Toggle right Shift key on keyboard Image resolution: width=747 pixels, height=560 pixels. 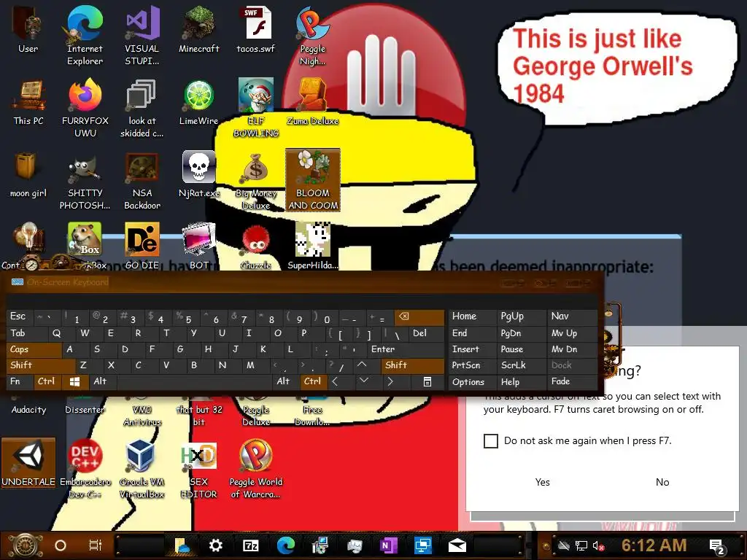tap(413, 365)
